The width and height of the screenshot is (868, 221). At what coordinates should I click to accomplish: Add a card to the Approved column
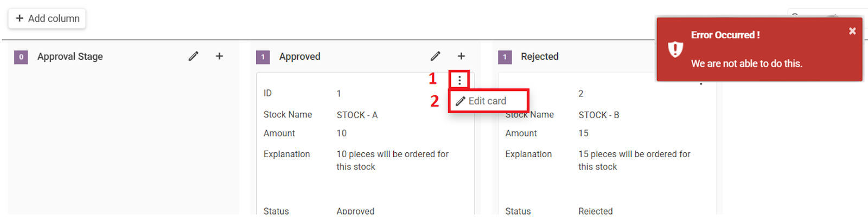click(x=461, y=56)
